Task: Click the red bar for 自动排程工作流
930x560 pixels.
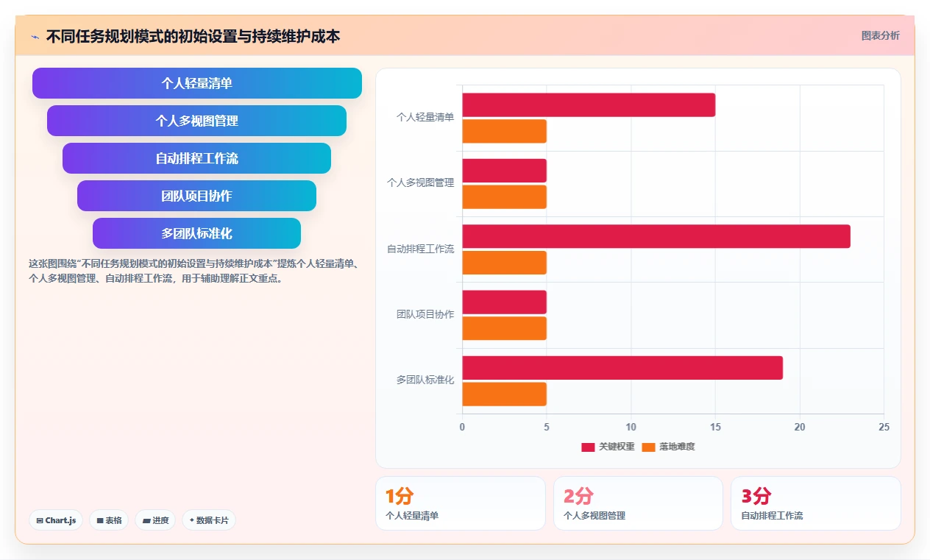Action: coord(656,236)
